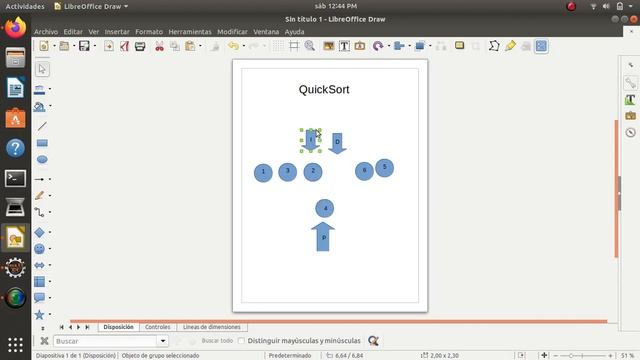Toggle the Shadow icon in the toolbar
Screen dimensions: 640x360
click(x=460, y=46)
